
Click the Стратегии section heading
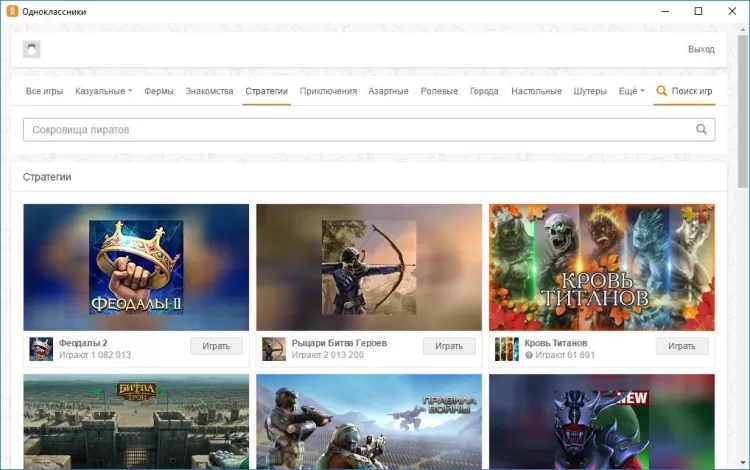[47, 177]
